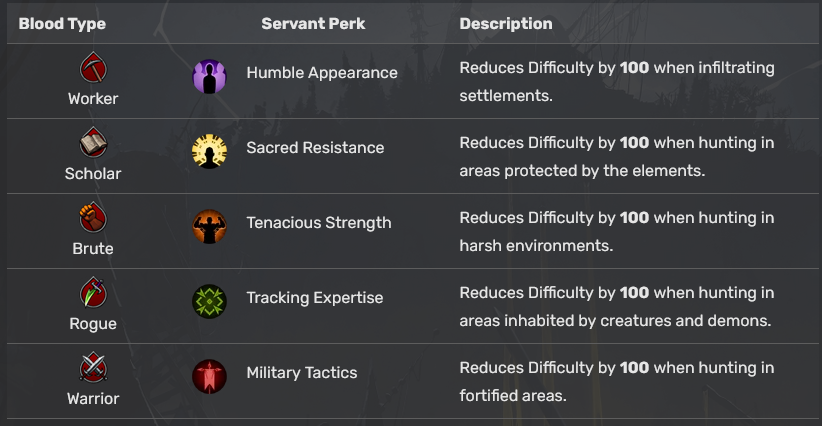Click the yellow Sacred Resistance perk icon
822x426 pixels.
[209, 151]
